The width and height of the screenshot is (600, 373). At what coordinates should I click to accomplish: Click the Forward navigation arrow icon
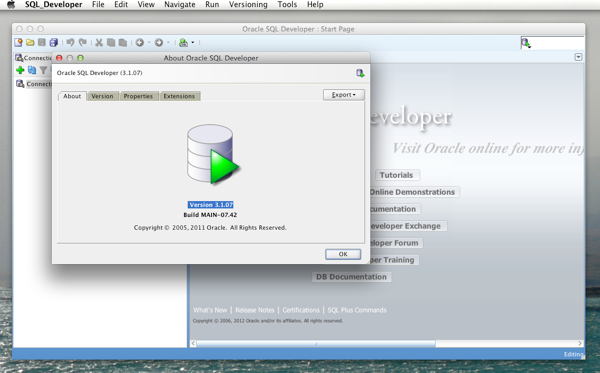[x=159, y=42]
